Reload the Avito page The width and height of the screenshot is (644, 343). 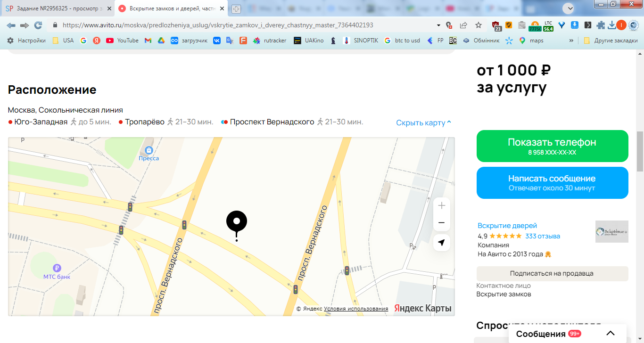tap(38, 25)
